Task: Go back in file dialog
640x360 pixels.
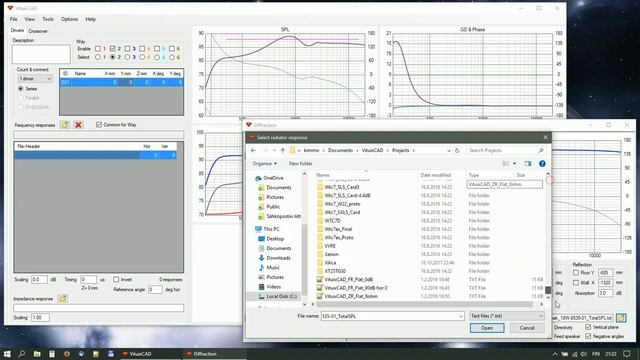Action: pos(253,151)
